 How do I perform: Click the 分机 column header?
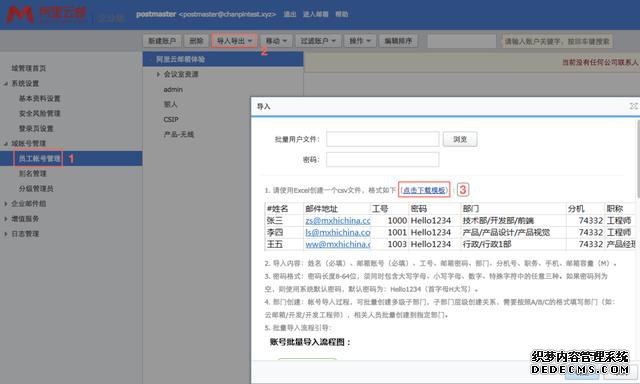[x=576, y=209]
